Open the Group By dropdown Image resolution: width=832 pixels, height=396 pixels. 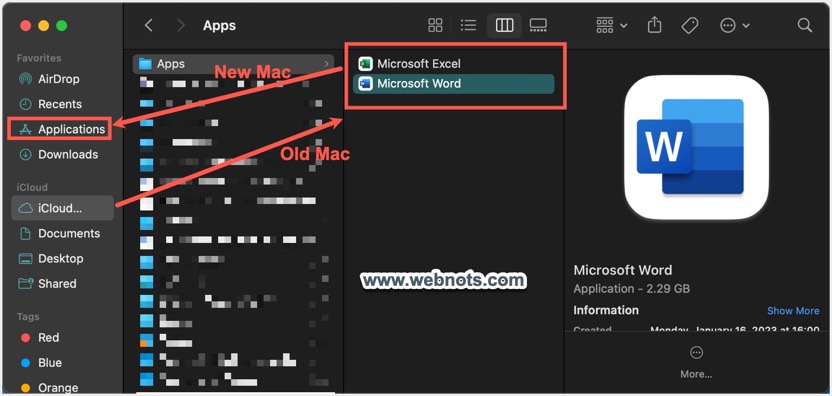(x=612, y=25)
